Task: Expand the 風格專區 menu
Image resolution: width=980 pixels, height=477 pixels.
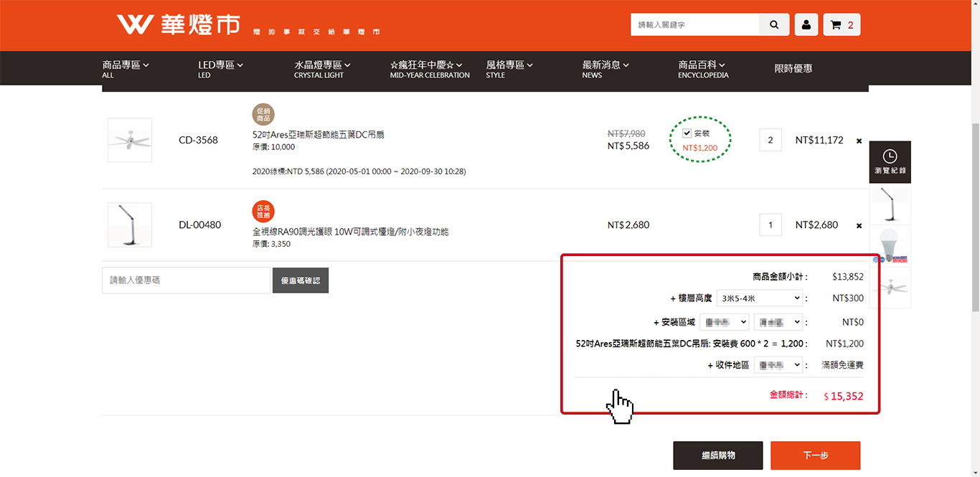Action: [x=509, y=69]
